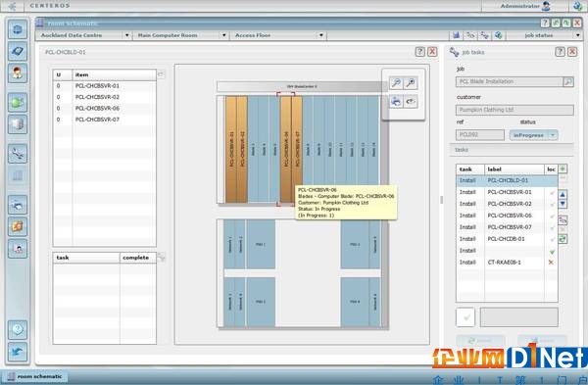
Task: Click the large checkmark complete button
Action: point(465,317)
